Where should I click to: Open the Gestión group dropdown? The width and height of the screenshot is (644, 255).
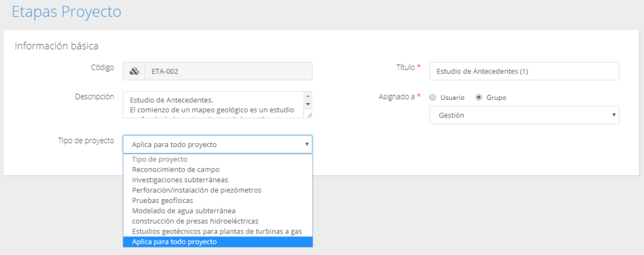coord(524,116)
